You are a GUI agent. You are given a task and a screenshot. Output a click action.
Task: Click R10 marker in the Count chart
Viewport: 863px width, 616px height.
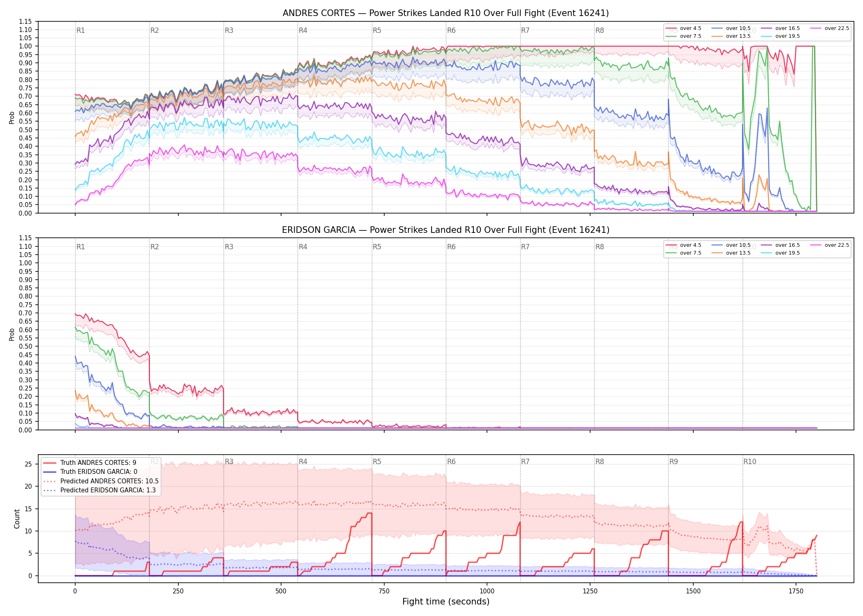click(x=750, y=462)
